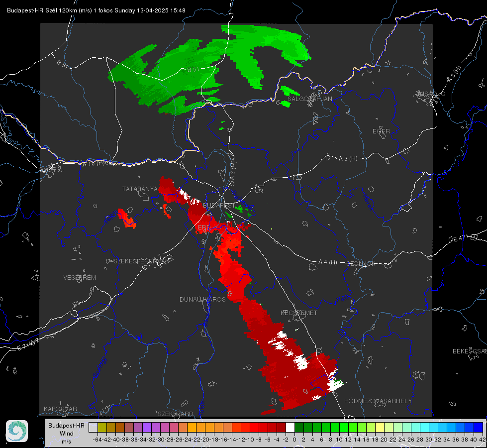Click the BEKESCSABA label at the map edge
The image size is (487, 448).
click(470, 351)
